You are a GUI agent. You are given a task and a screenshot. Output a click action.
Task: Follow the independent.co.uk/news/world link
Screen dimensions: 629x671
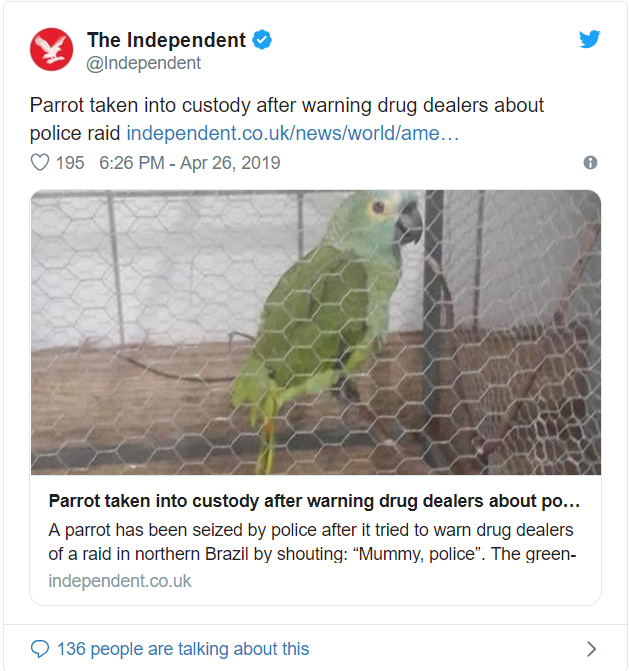click(292, 133)
